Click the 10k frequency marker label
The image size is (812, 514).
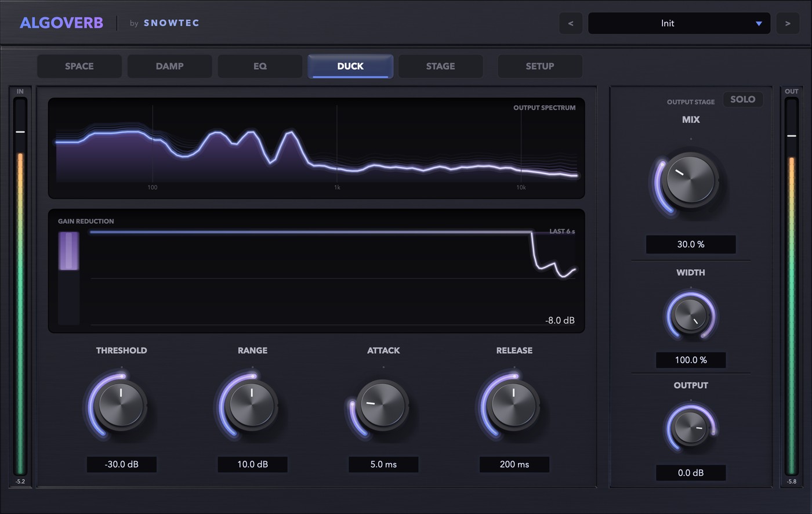(521, 187)
